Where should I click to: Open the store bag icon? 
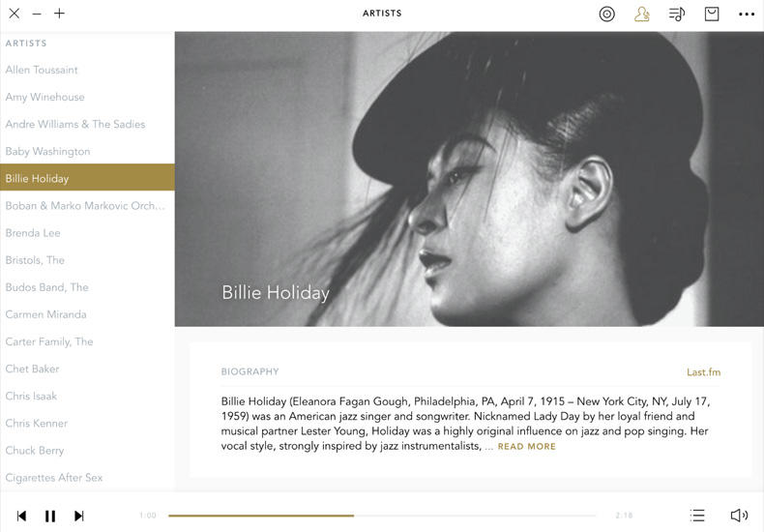point(712,14)
